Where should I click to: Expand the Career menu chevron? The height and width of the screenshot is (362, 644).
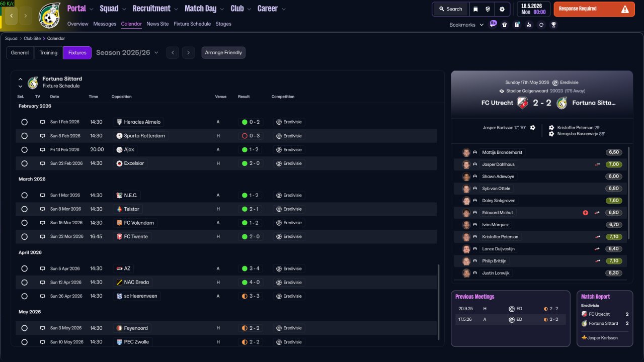(x=283, y=9)
